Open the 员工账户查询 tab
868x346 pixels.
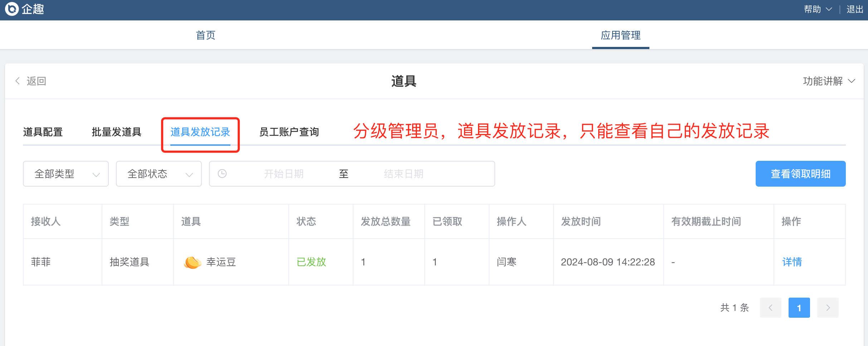coord(289,132)
